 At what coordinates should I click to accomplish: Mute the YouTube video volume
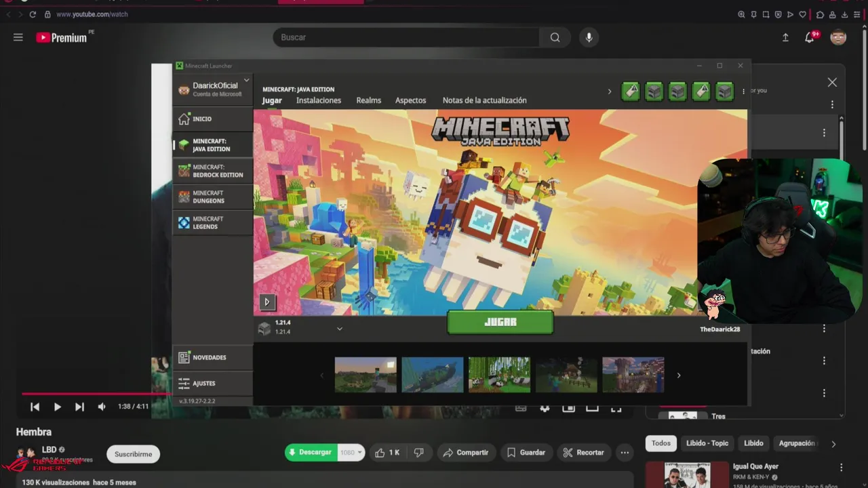tap(102, 407)
